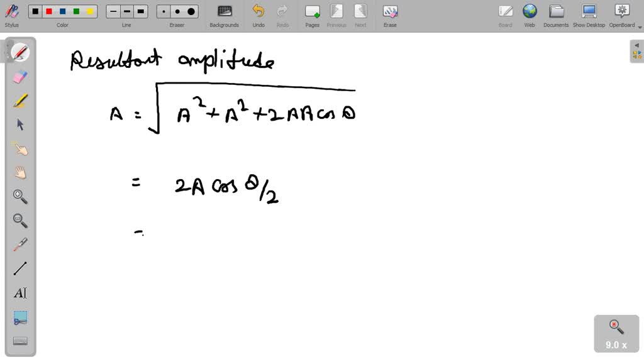Image resolution: width=644 pixels, height=362 pixels.
Task: Select the Text tool
Action: point(19,293)
